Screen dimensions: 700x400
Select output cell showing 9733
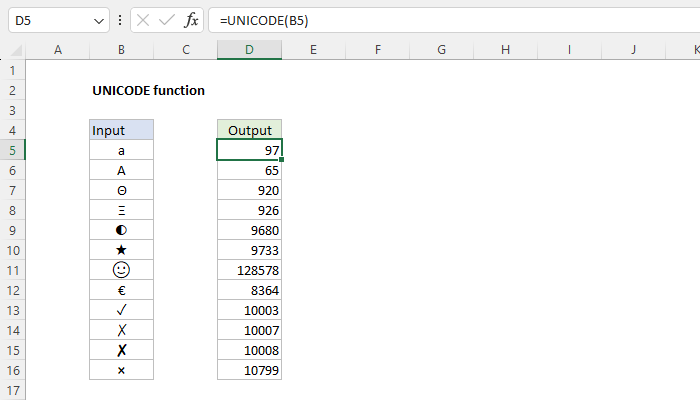coord(250,250)
